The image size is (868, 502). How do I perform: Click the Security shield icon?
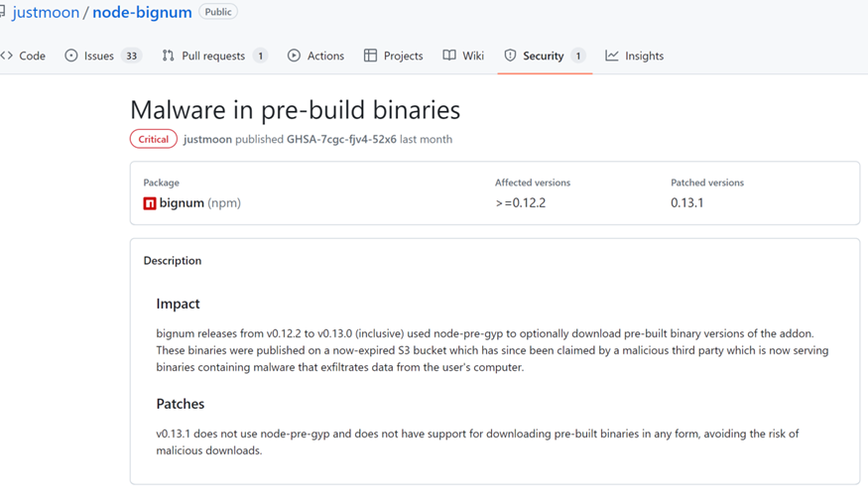(510, 56)
